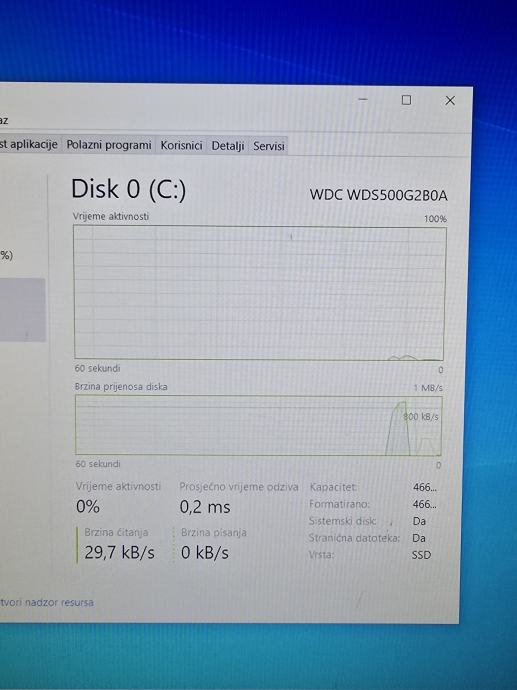Select the highlighted disk item in sidebar
The height and width of the screenshot is (690, 517).
pyautogui.click(x=22, y=309)
